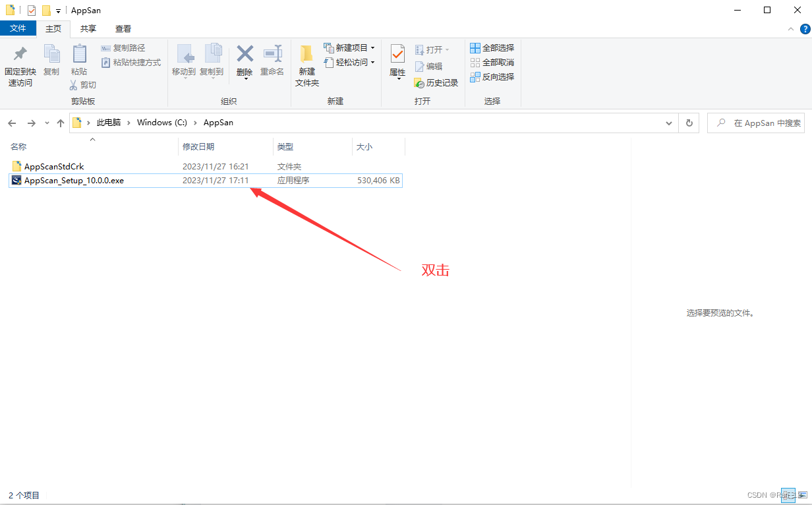Collapse the ribbon with the chevron

pyautogui.click(x=792, y=29)
